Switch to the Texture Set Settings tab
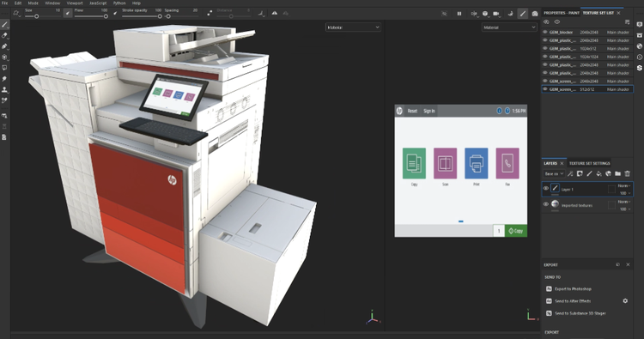The image size is (644, 339). click(589, 163)
